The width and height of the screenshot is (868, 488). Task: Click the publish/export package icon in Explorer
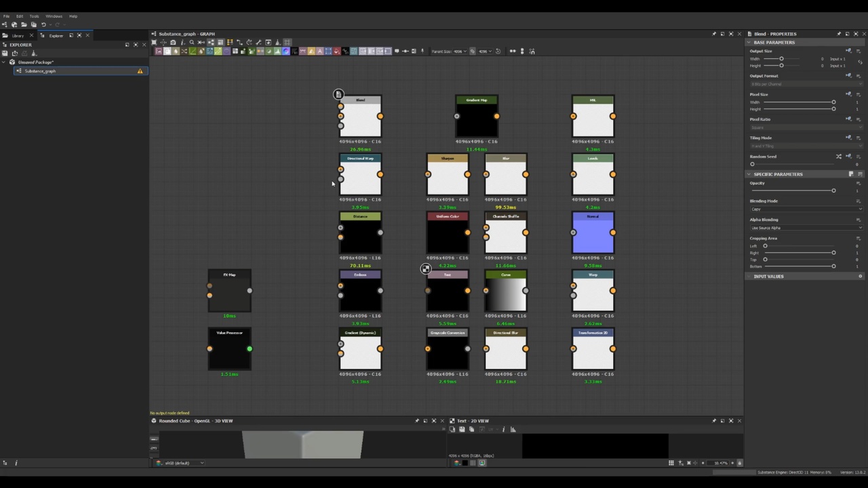tap(15, 53)
